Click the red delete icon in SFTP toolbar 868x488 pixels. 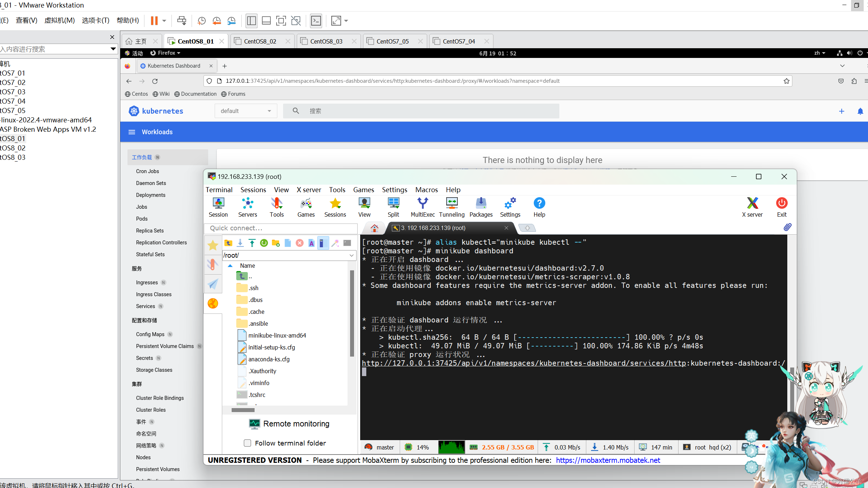[300, 243]
